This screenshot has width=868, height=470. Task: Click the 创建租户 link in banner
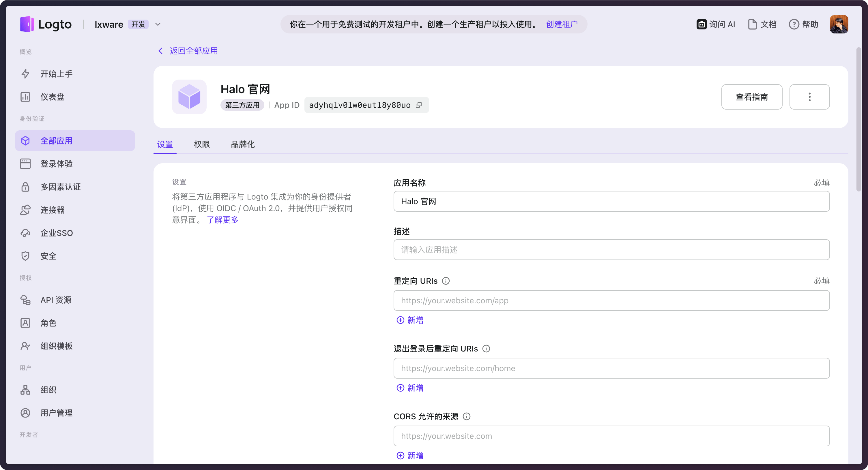click(x=562, y=24)
